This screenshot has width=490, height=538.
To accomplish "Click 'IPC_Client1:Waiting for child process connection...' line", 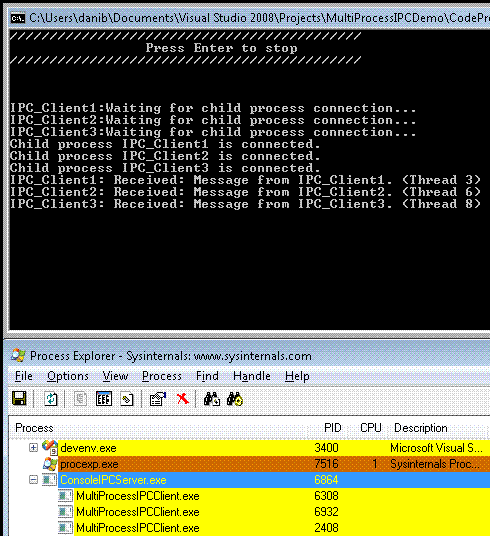I will tap(213, 108).
